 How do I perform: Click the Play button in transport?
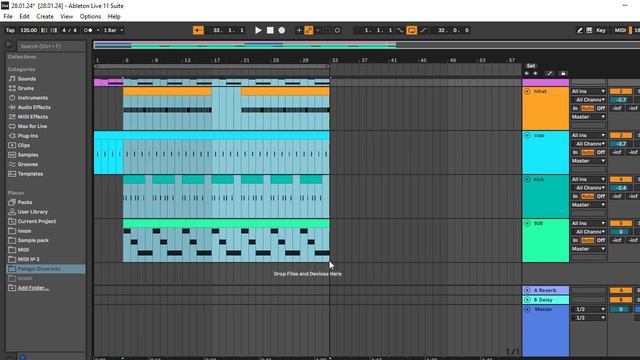(258, 30)
